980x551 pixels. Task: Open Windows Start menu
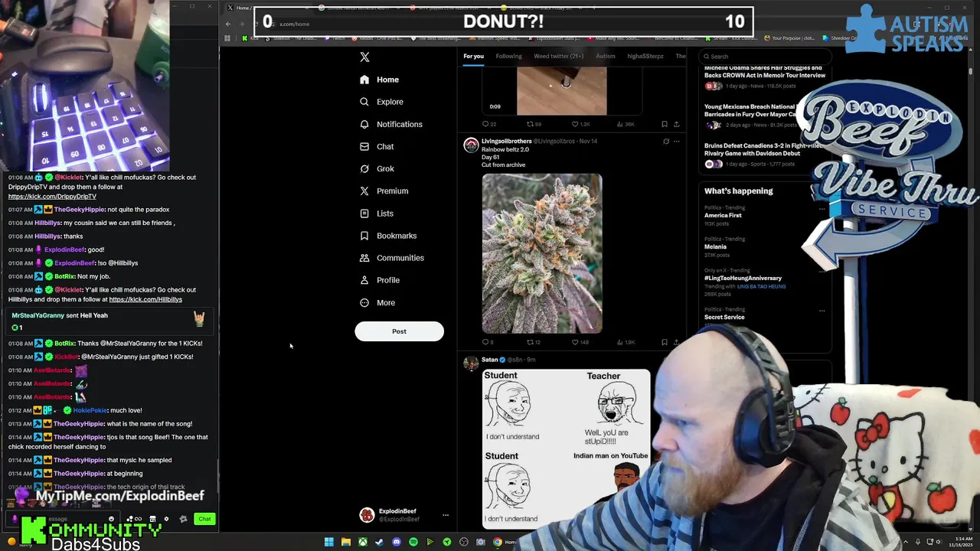tap(328, 542)
